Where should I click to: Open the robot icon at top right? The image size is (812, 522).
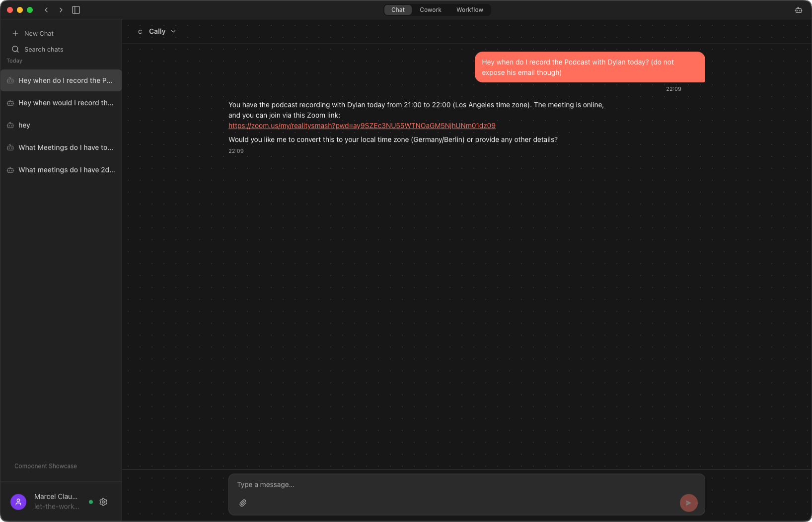click(799, 10)
